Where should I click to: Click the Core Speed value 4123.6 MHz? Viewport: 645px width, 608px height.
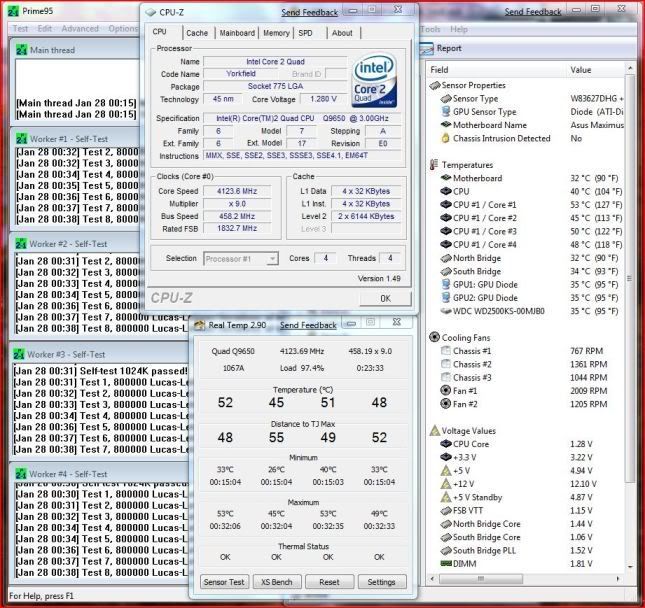[237, 191]
